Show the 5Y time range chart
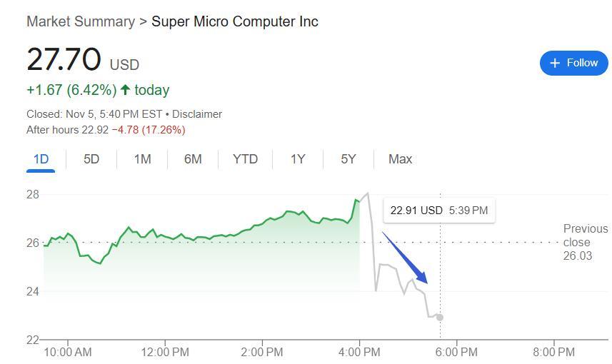Image resolution: width=612 pixels, height=364 pixels. pyautogui.click(x=348, y=159)
